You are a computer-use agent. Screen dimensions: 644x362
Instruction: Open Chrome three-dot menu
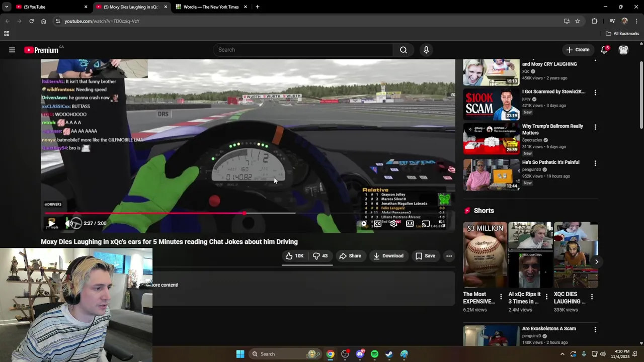click(636, 21)
